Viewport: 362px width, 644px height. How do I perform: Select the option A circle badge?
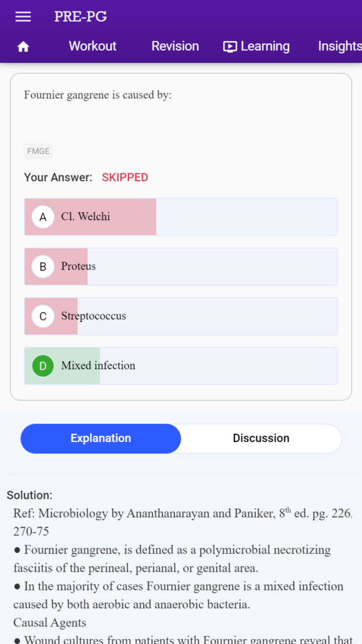pyautogui.click(x=43, y=217)
